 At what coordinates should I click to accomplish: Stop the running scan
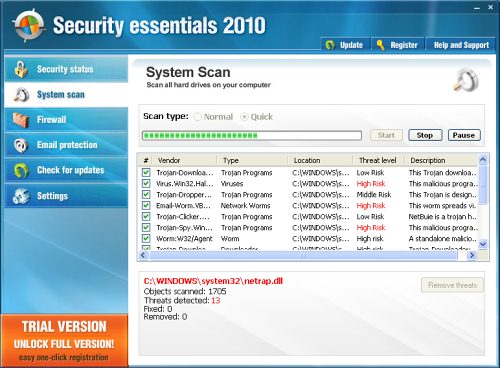pos(425,135)
